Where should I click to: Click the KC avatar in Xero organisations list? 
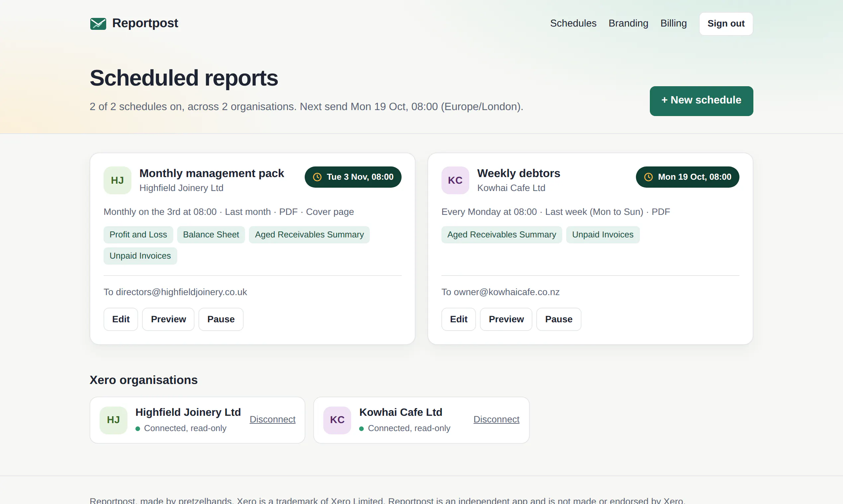(x=337, y=420)
